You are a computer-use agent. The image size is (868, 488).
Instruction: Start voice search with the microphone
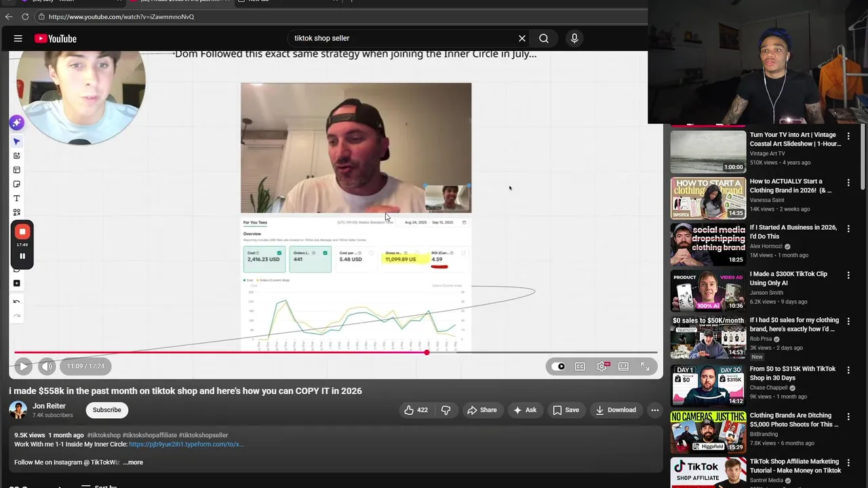coord(574,39)
